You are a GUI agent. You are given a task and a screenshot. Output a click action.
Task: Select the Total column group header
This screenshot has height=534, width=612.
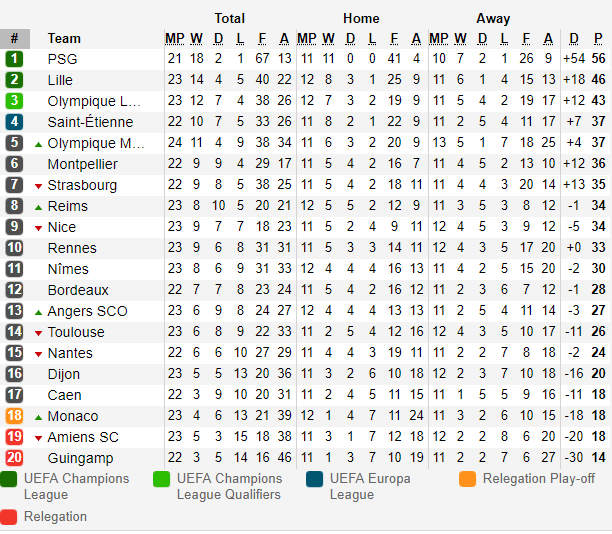(x=230, y=18)
